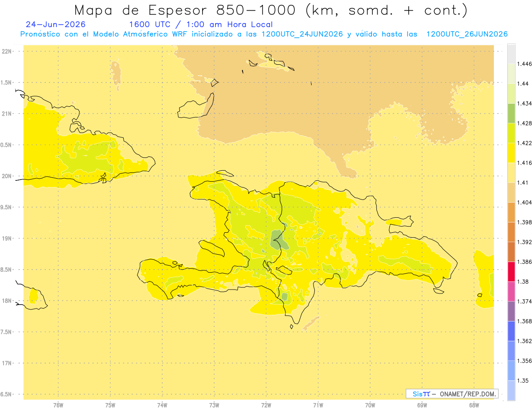This screenshot has width=532, height=411.
Task: Click the "20N" latitude label
Action: click(6, 176)
